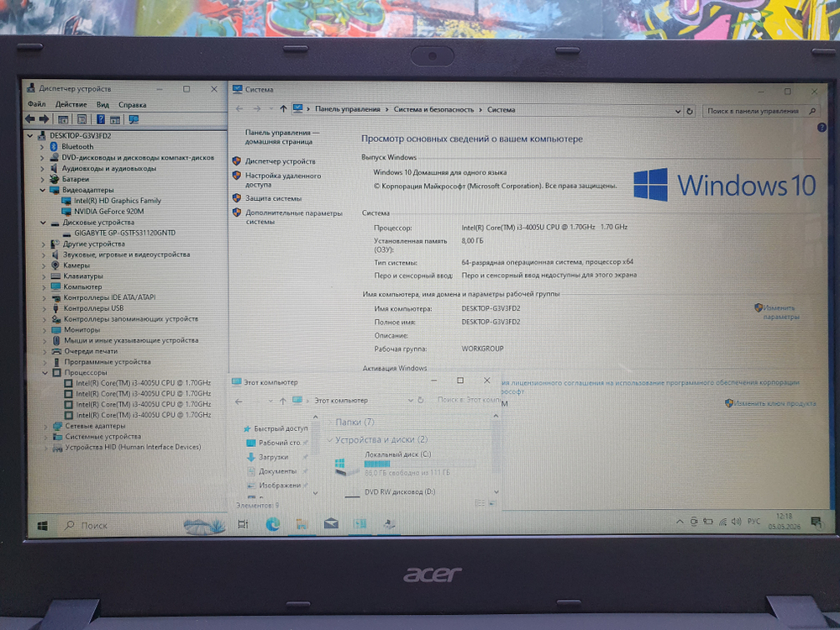Image resolution: width=840 pixels, height=630 pixels.
Task: Select Локальный диск (C:)
Action: (x=403, y=464)
